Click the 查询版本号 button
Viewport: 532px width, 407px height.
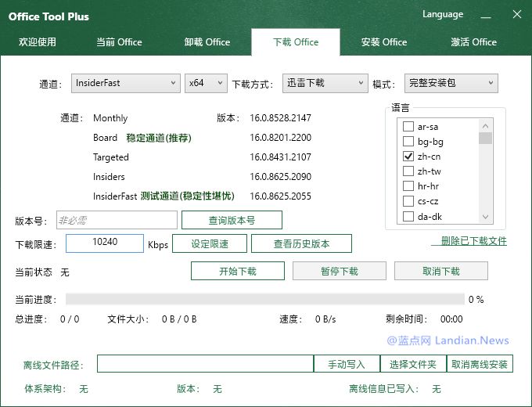click(232, 220)
